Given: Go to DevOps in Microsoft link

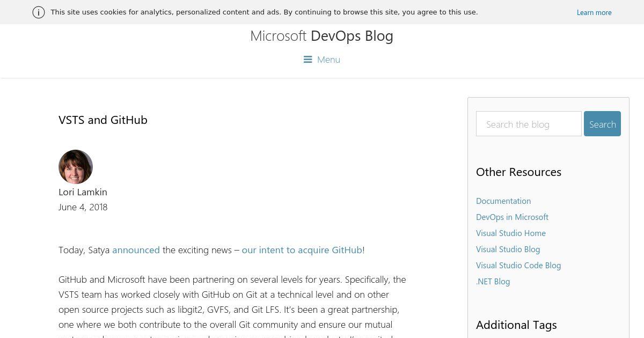Looking at the screenshot, I should [x=512, y=217].
